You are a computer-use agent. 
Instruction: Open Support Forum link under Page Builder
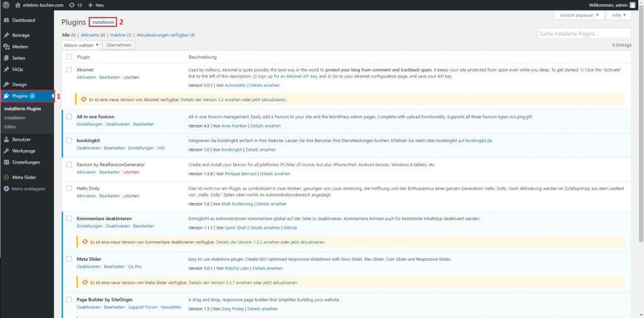point(143,307)
